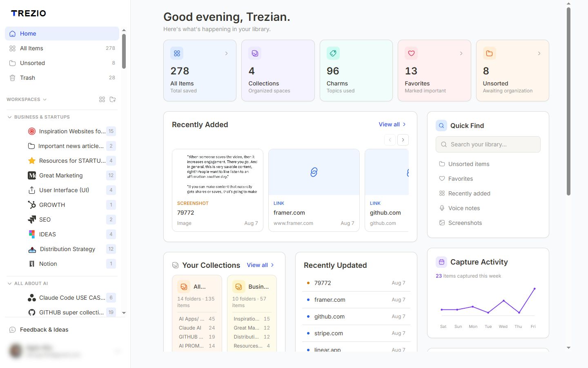Click View all in Your Collections
This screenshot has width=588, height=368.
click(x=261, y=265)
